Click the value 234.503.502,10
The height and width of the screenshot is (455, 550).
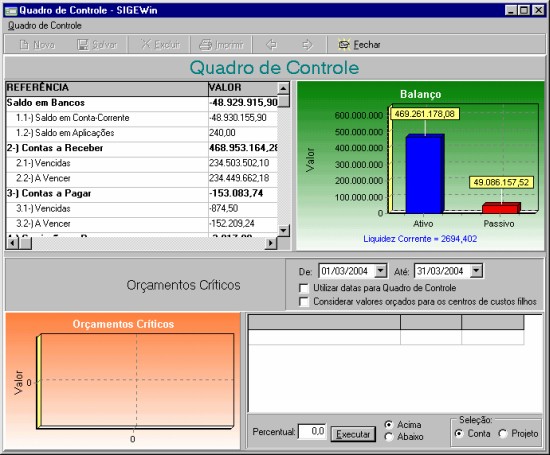pyautogui.click(x=239, y=163)
